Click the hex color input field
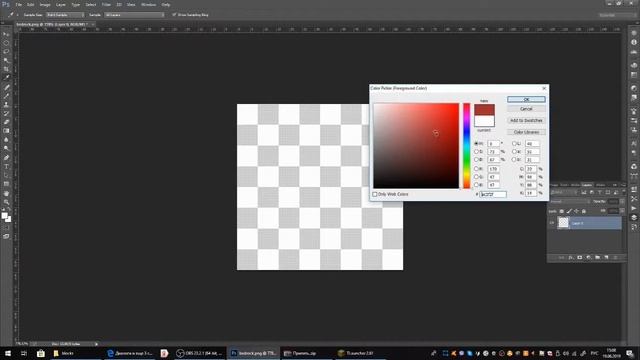 click(493, 195)
